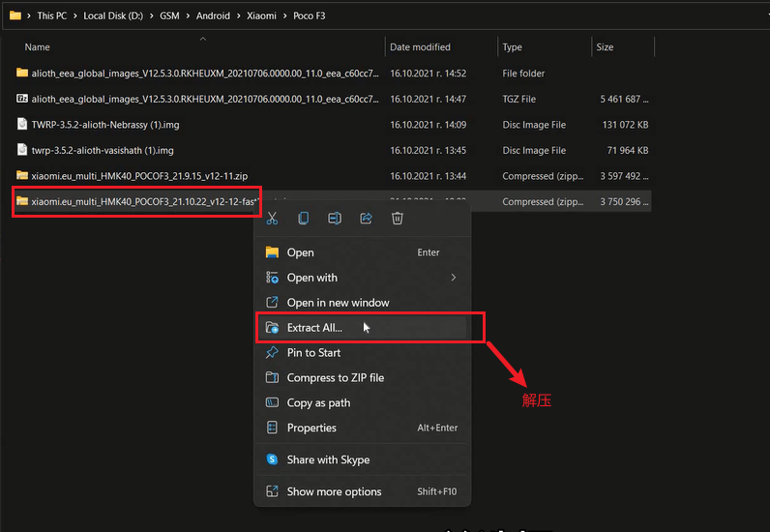Screen dimensions: 770x532
Task: Open Properties from context menu
Action: [363, 428]
